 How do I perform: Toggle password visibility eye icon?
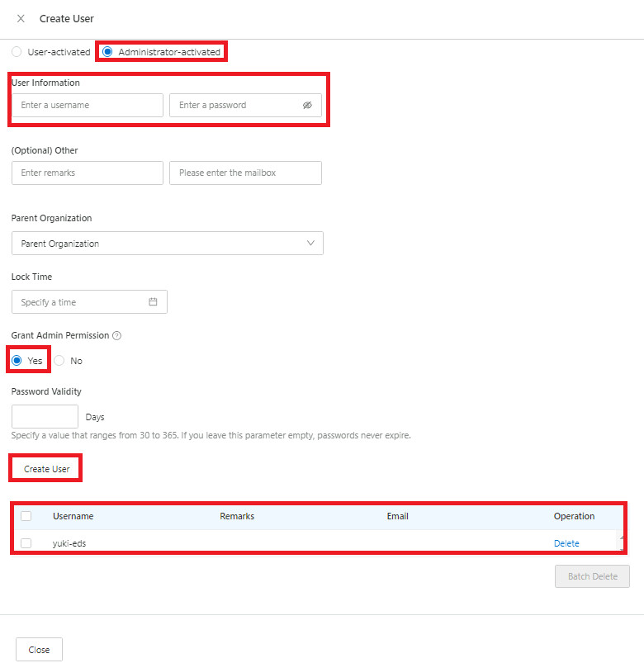(307, 106)
